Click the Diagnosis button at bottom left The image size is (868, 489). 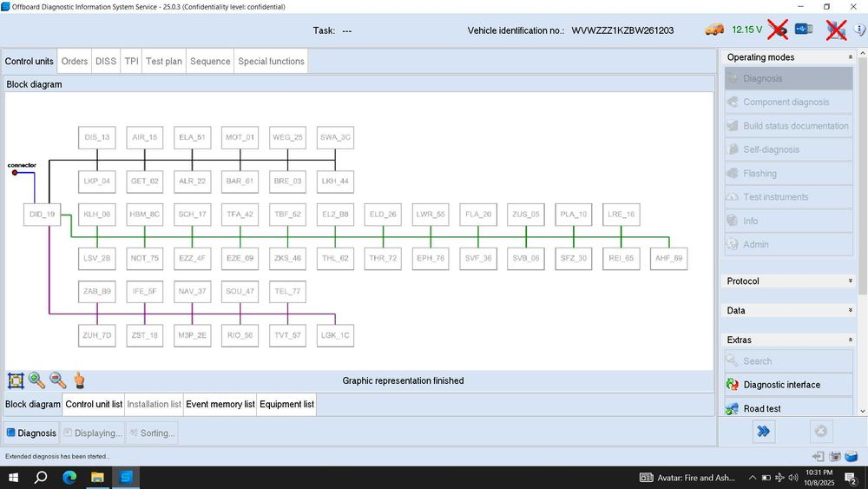click(x=31, y=433)
